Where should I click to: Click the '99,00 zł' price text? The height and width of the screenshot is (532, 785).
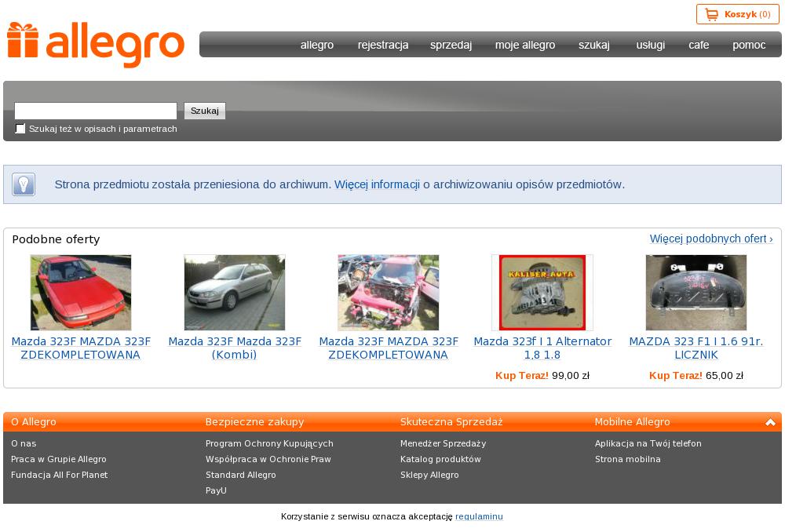(571, 375)
